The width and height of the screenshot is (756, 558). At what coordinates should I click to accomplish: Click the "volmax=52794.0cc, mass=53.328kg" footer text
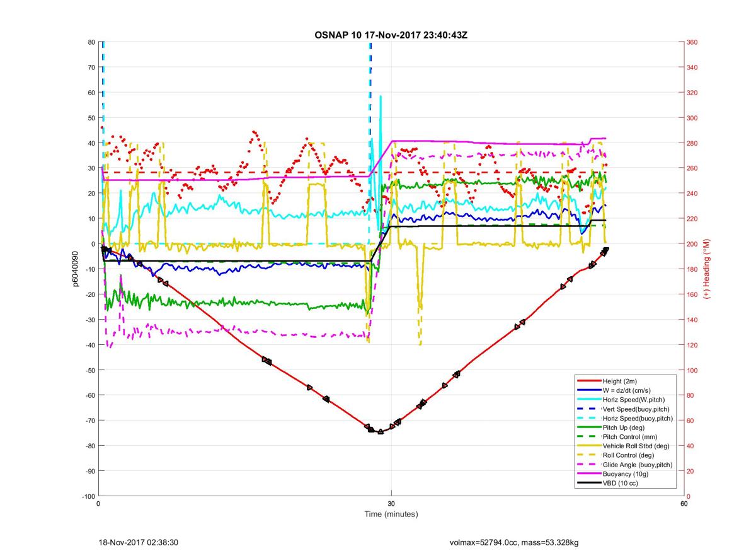pyautogui.click(x=514, y=542)
